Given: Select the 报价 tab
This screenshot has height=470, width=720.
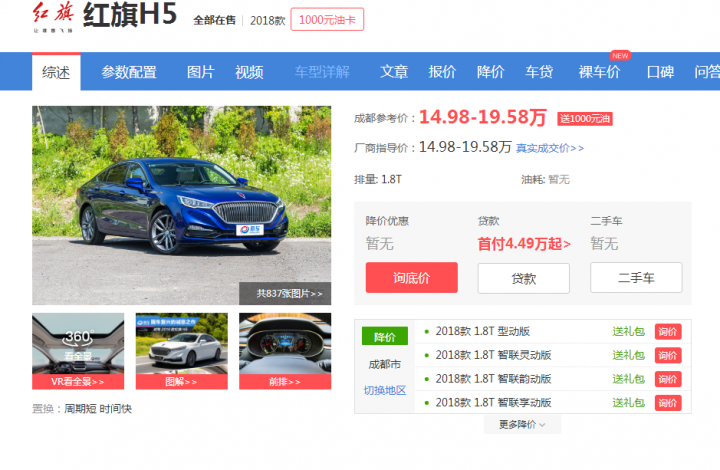Looking at the screenshot, I should point(442,72).
